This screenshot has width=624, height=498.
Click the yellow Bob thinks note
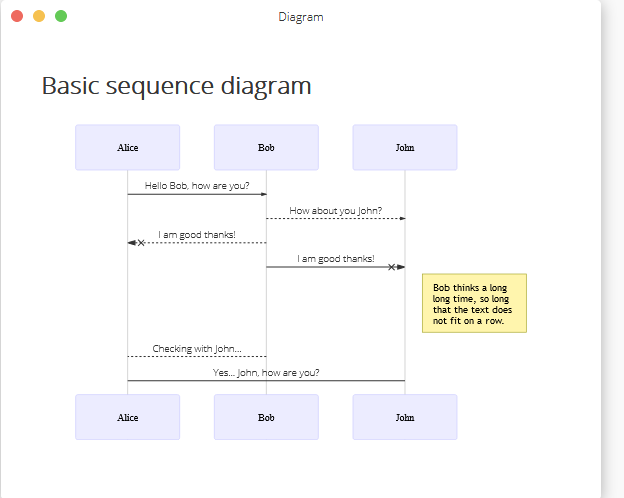point(474,303)
